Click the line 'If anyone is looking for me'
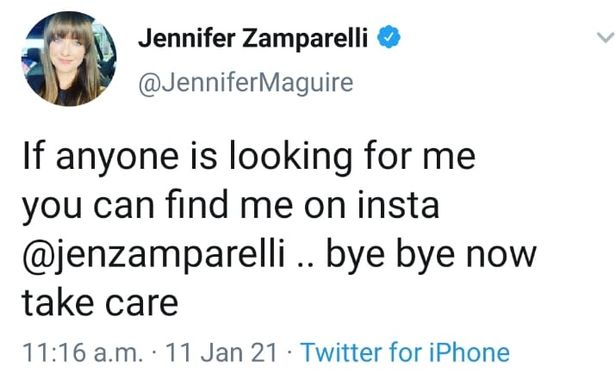This screenshot has width=615, height=379. pyautogui.click(x=249, y=157)
